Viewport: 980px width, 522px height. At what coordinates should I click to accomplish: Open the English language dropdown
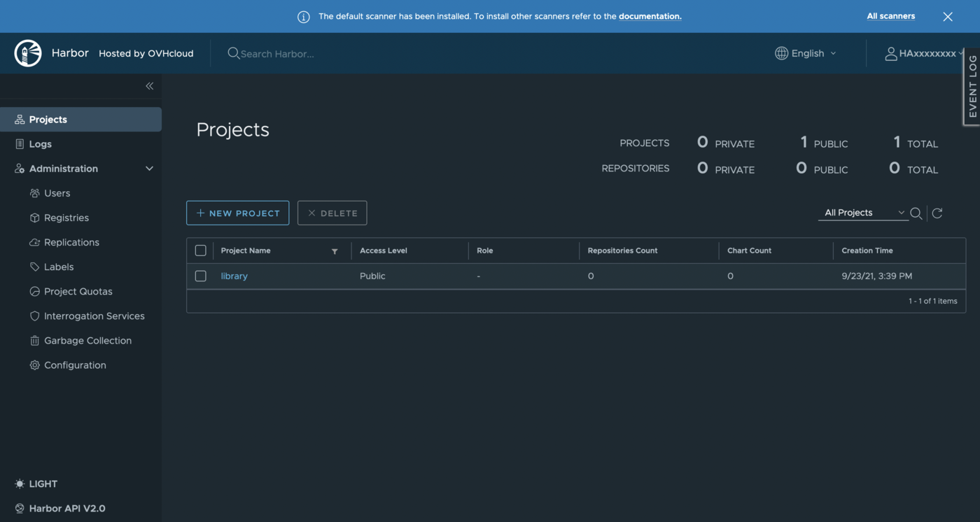point(805,52)
